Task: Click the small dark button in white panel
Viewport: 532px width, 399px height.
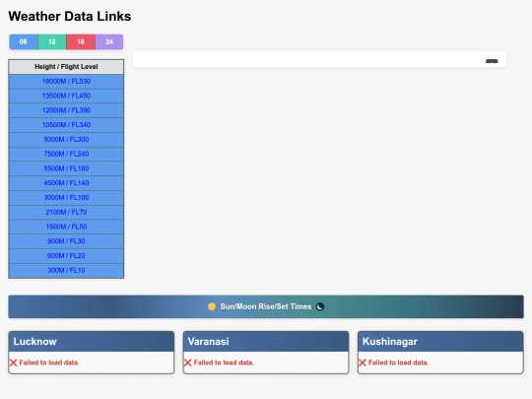Action: tap(492, 61)
